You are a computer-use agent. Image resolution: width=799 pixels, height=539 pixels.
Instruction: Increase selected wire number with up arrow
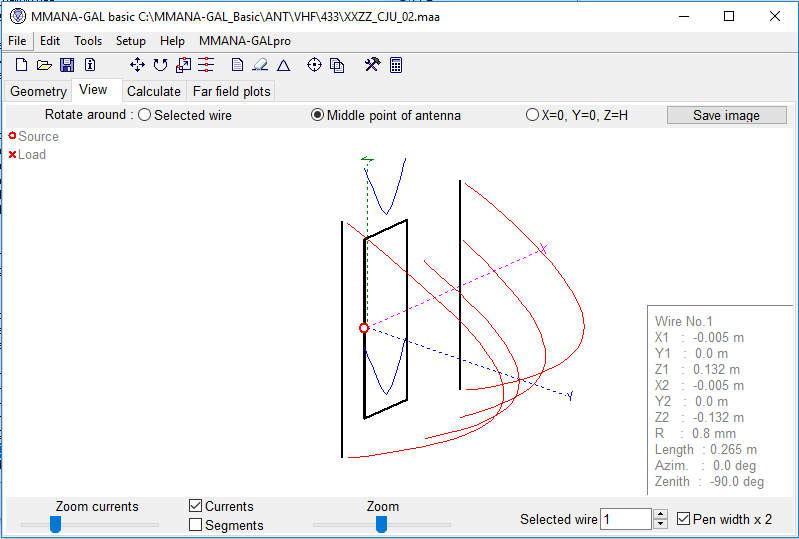coord(660,514)
